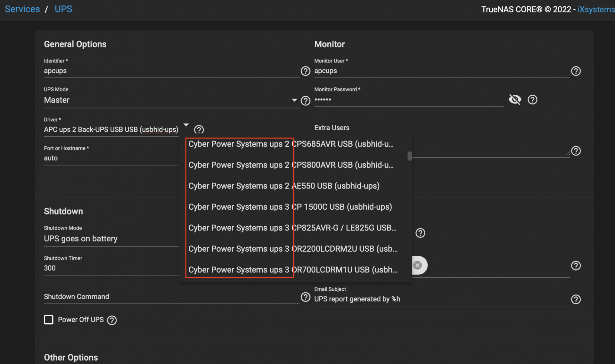This screenshot has width=615, height=364.
Task: Edit the Email Subject field
Action: (x=442, y=299)
